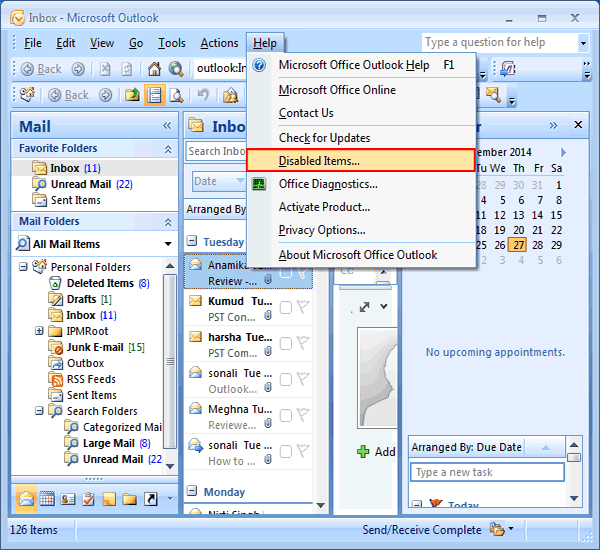Choose Check for Updates menu entry
This screenshot has height=550, width=600.
[361, 138]
